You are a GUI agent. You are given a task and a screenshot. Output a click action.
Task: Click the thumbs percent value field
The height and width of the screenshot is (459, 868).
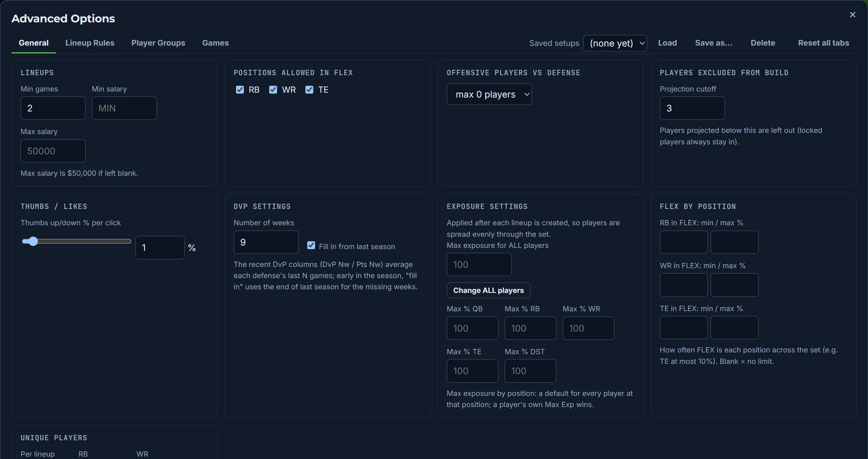[x=160, y=248]
